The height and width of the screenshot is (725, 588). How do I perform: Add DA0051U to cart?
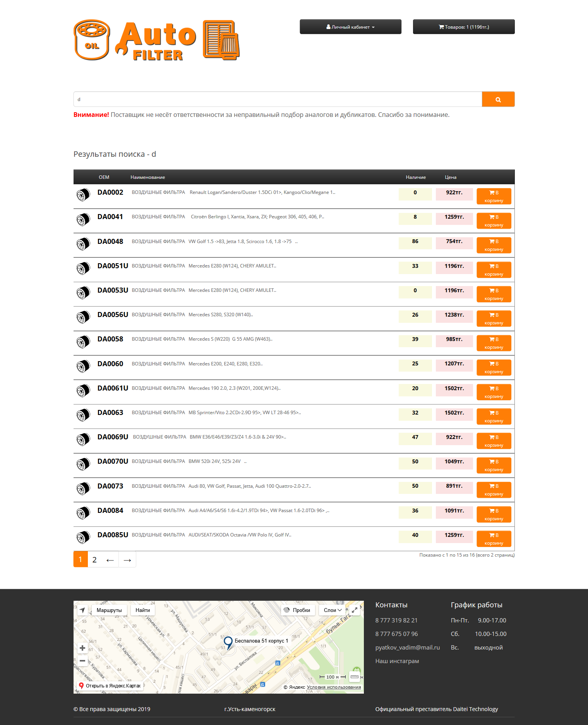tap(494, 270)
